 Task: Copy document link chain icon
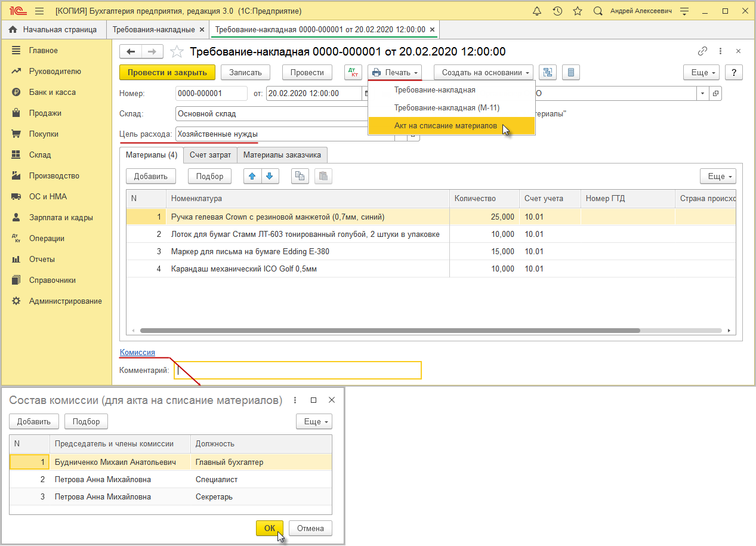point(702,52)
